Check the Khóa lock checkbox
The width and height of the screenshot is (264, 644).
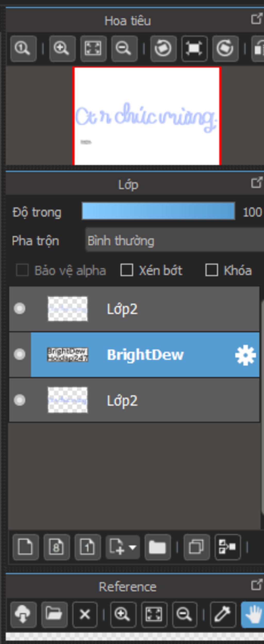point(212,270)
